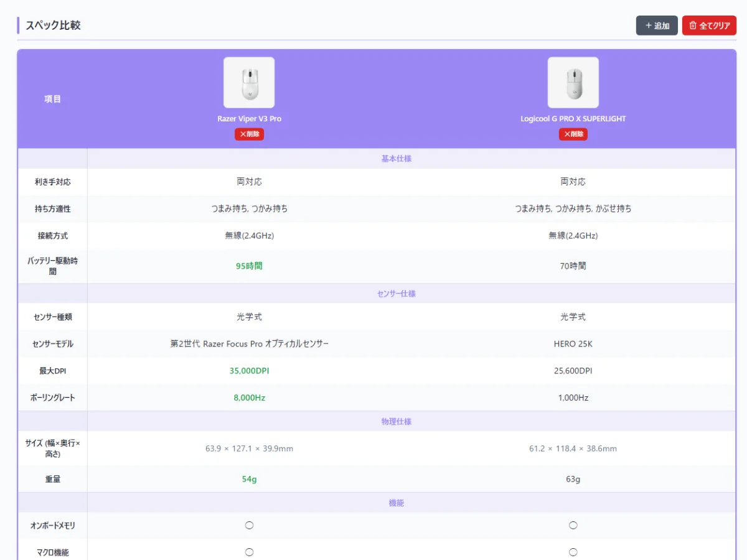Click the Razer オンボードメモリ circle mark

point(249,525)
